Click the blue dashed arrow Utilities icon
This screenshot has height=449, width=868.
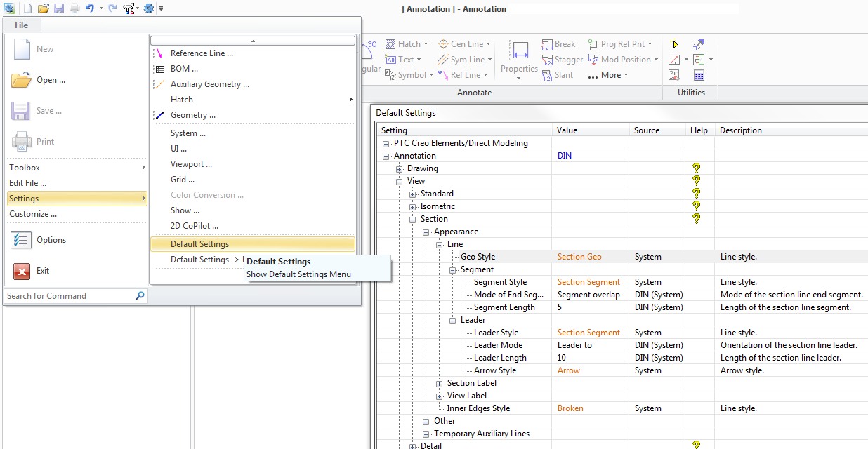point(699,44)
